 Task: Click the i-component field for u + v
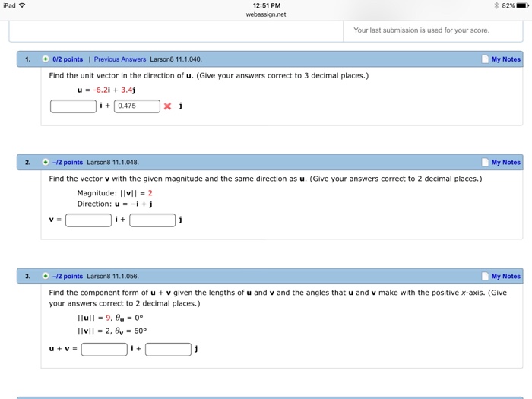[x=104, y=350]
